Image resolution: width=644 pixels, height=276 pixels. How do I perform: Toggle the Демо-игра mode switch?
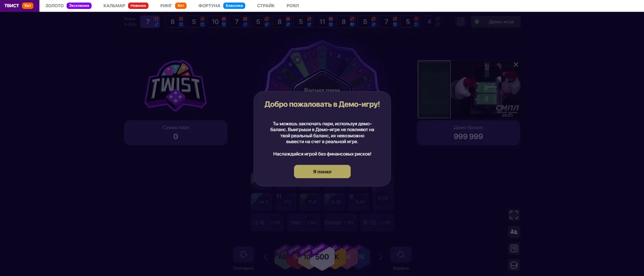coord(496,22)
